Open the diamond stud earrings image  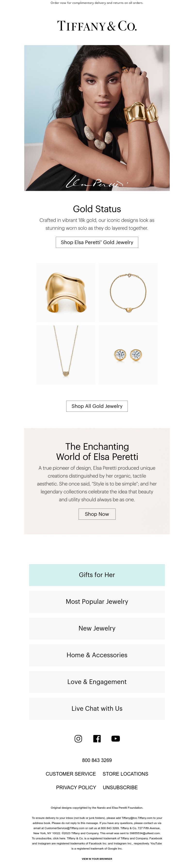click(x=128, y=355)
